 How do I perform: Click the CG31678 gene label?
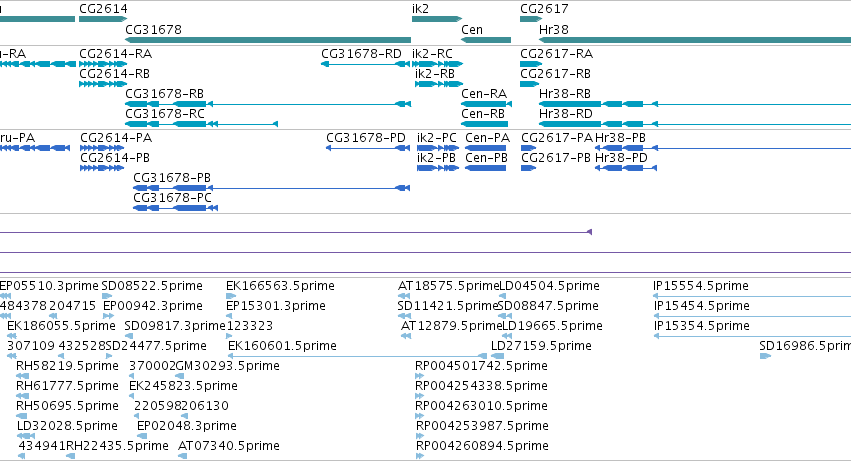click(x=153, y=29)
